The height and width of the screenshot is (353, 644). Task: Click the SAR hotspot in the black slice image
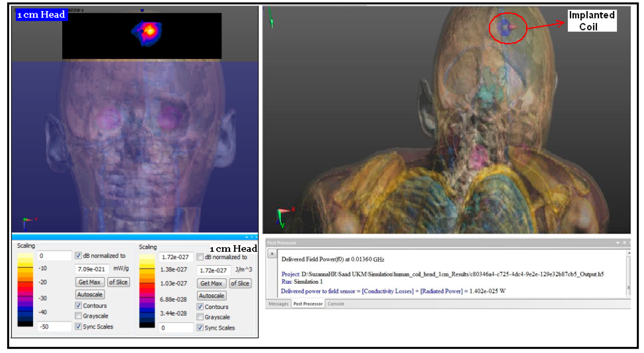coord(149,31)
